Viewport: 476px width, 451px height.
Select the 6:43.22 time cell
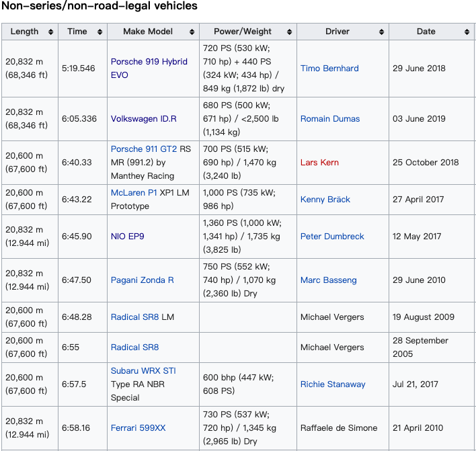coord(83,200)
